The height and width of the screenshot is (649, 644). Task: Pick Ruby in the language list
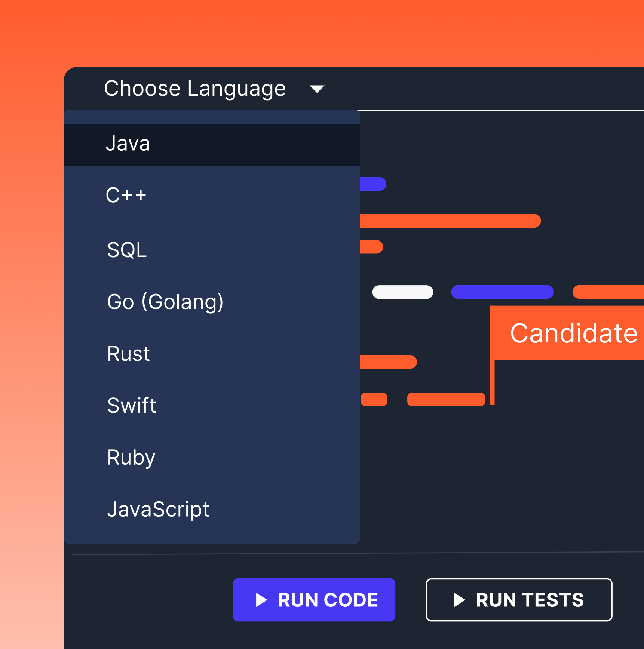[x=131, y=457]
